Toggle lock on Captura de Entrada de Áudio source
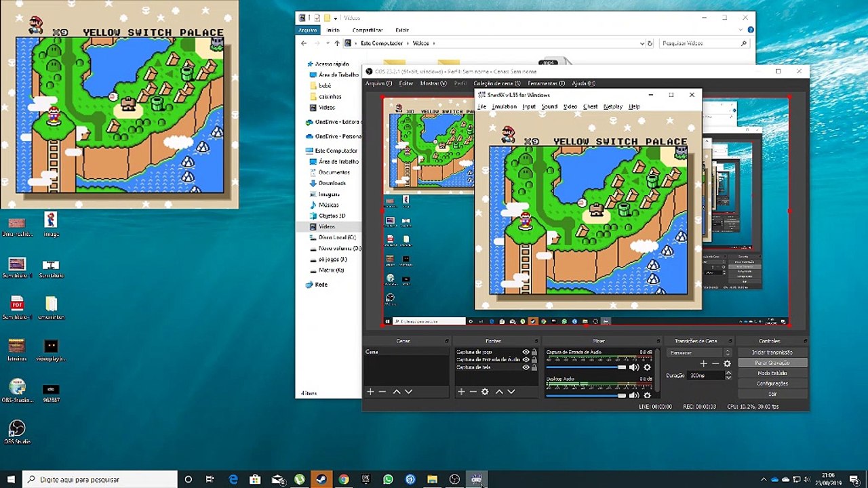 pos(534,360)
